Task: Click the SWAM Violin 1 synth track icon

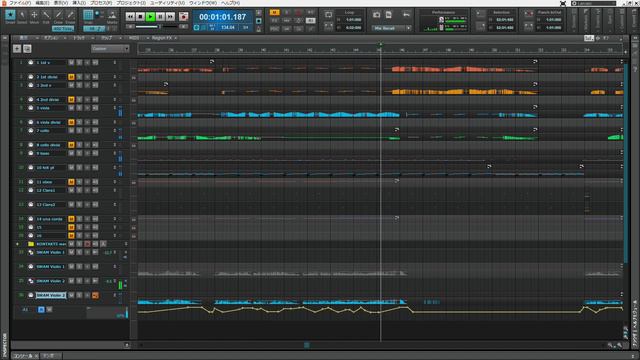Action: point(31,252)
